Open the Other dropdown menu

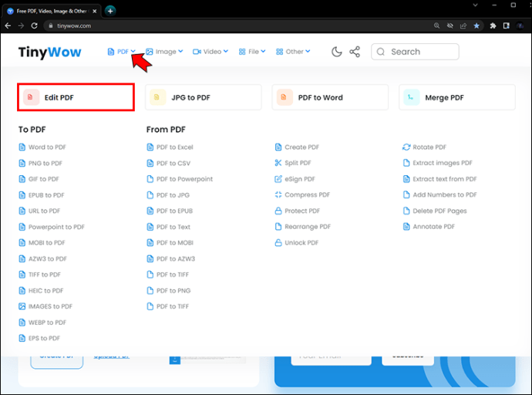[293, 52]
